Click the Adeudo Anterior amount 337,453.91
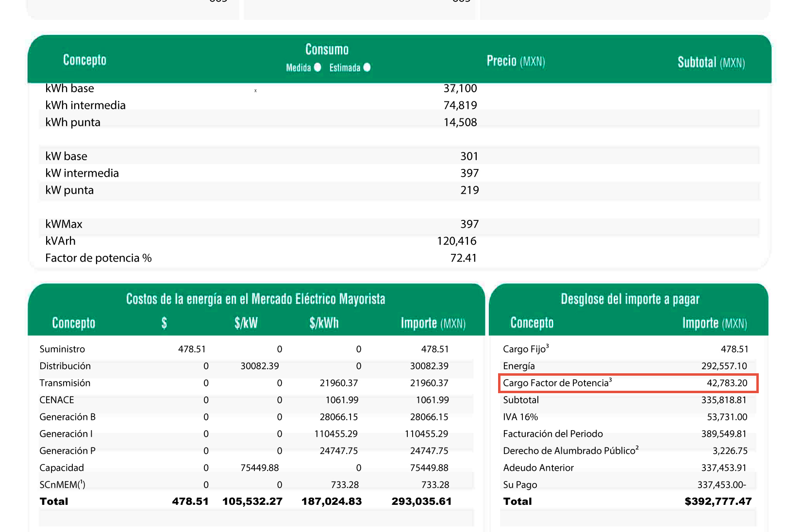801x532 pixels. click(724, 468)
